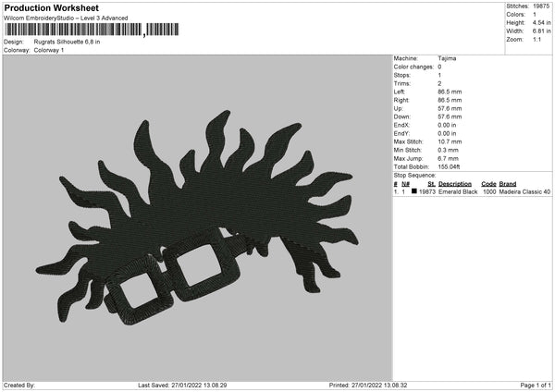The height and width of the screenshot is (392, 555).
Task: Select the Height value 4.54 in
Action: coord(541,22)
